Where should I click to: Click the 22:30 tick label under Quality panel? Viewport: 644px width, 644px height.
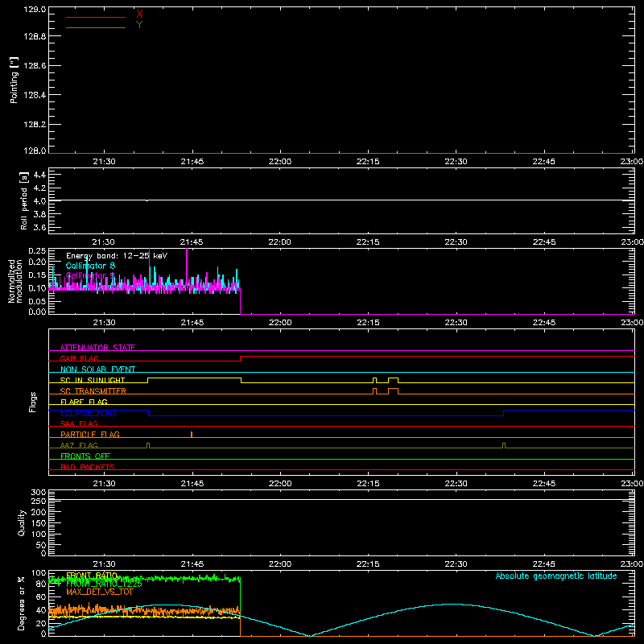coord(456,564)
